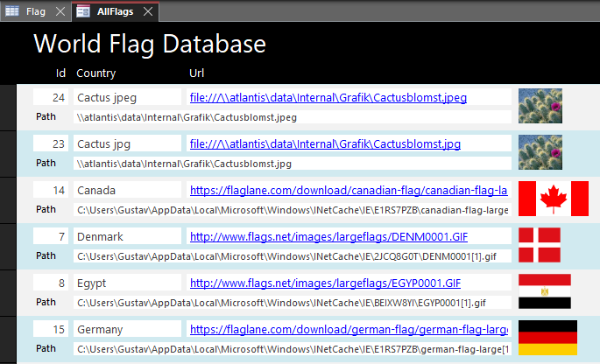Open the flaglane canadian-flag link
This screenshot has height=364, width=600.
pos(349,191)
